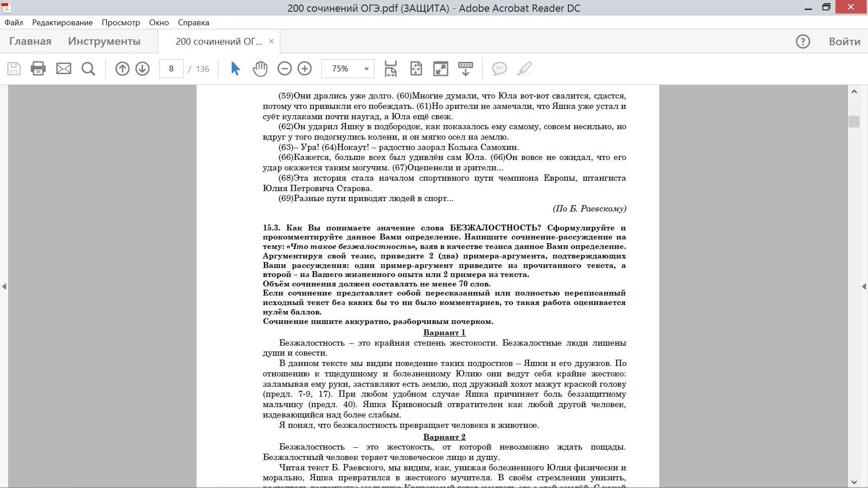Click the 'Вариант 2' heading
Viewport: 868px width, 488px height.
point(444,437)
